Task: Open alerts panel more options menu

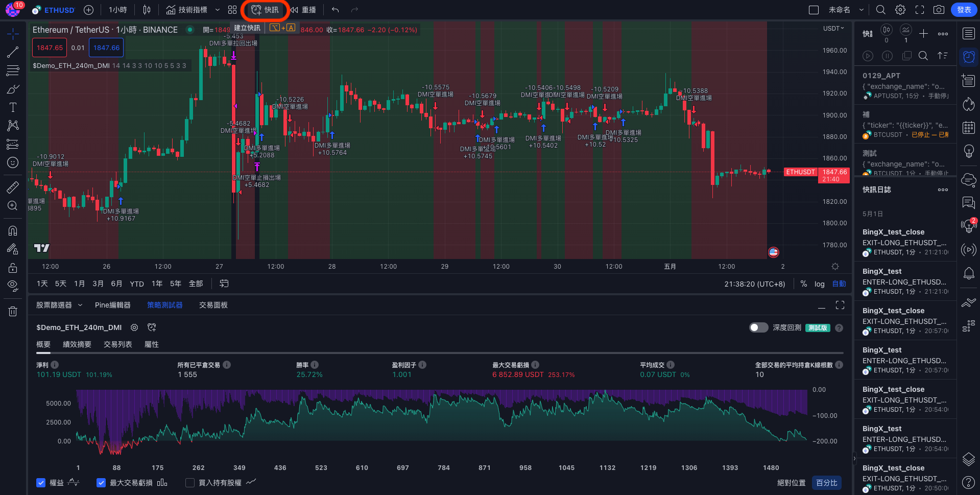Action: tap(943, 34)
